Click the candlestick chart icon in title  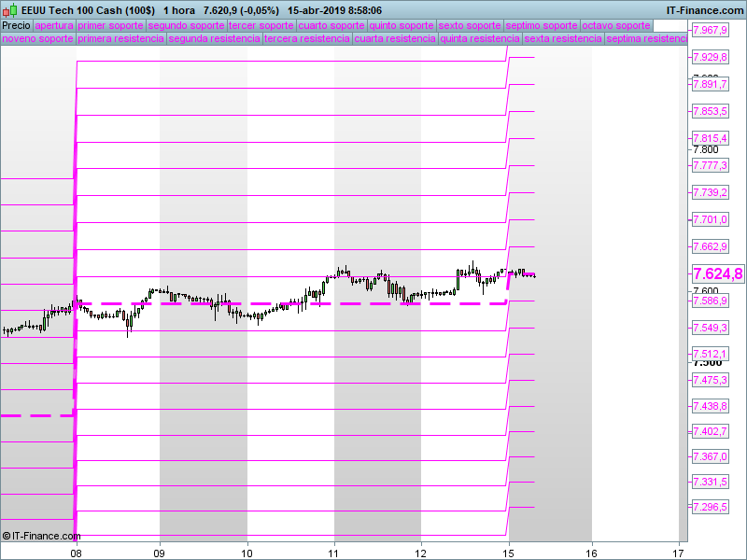click(x=9, y=10)
